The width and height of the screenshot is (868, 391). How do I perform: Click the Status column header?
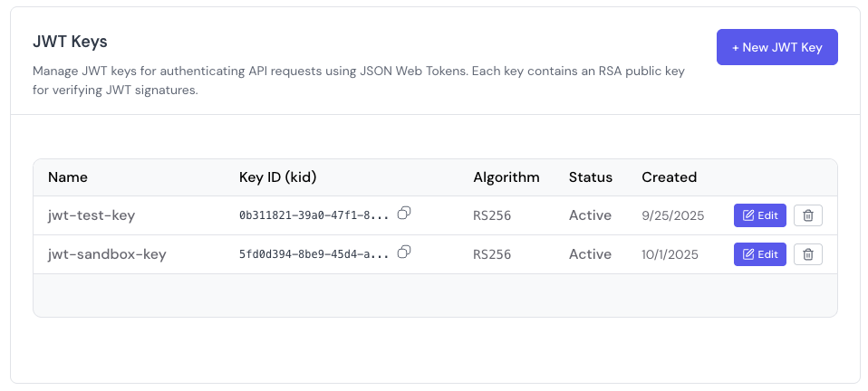pos(590,177)
